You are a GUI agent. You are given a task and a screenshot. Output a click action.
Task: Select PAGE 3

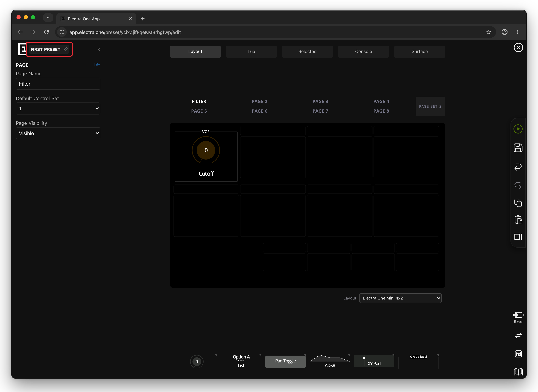(x=320, y=101)
